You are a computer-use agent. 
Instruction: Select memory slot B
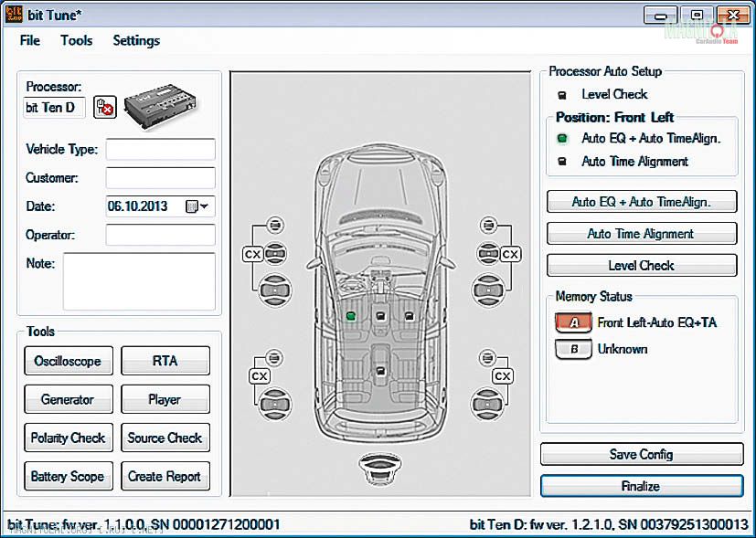[x=574, y=349]
